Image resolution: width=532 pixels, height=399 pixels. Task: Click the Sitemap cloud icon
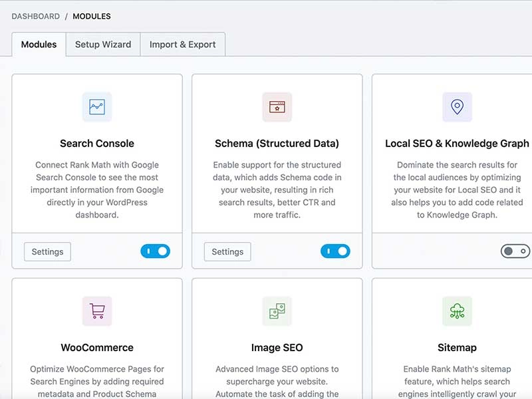tap(457, 311)
